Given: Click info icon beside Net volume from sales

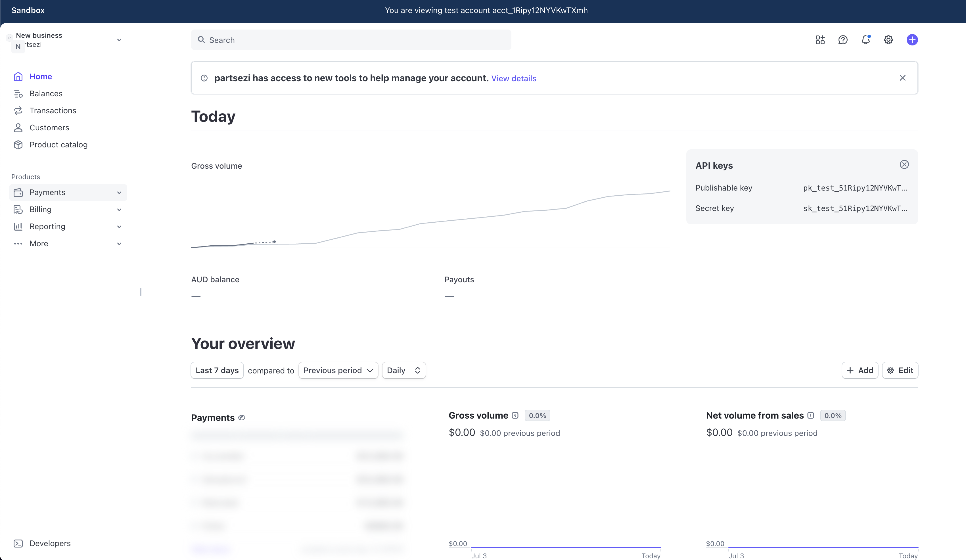Looking at the screenshot, I should coord(810,415).
